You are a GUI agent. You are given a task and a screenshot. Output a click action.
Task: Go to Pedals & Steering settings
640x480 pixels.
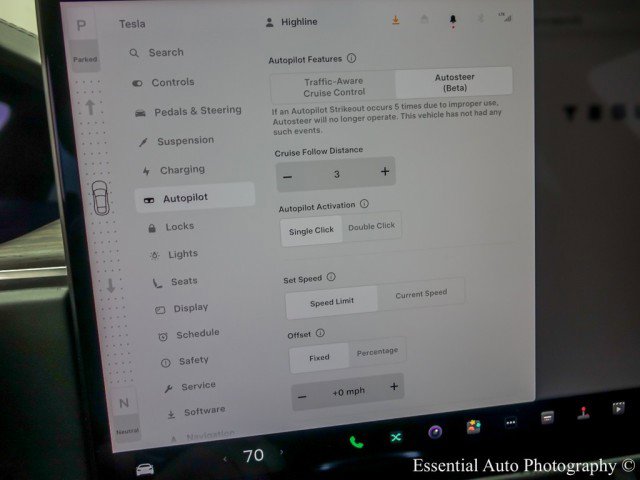(x=196, y=111)
